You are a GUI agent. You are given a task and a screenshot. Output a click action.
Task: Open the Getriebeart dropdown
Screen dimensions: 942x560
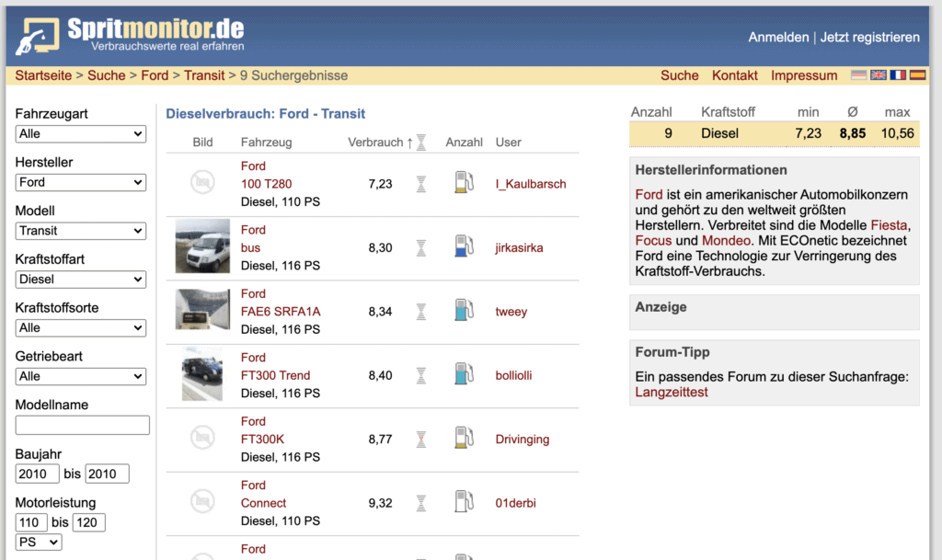pos(81,377)
